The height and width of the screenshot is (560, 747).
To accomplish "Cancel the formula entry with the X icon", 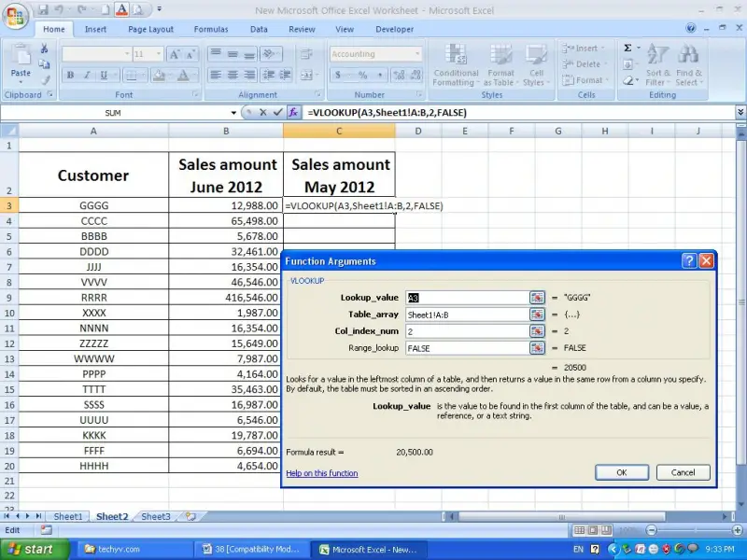I will pyautogui.click(x=263, y=112).
